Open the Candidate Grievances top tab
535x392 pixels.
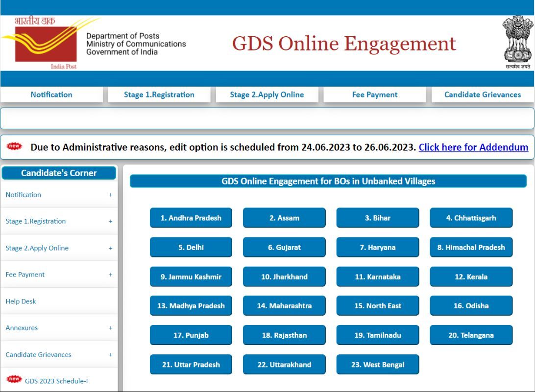pos(483,94)
